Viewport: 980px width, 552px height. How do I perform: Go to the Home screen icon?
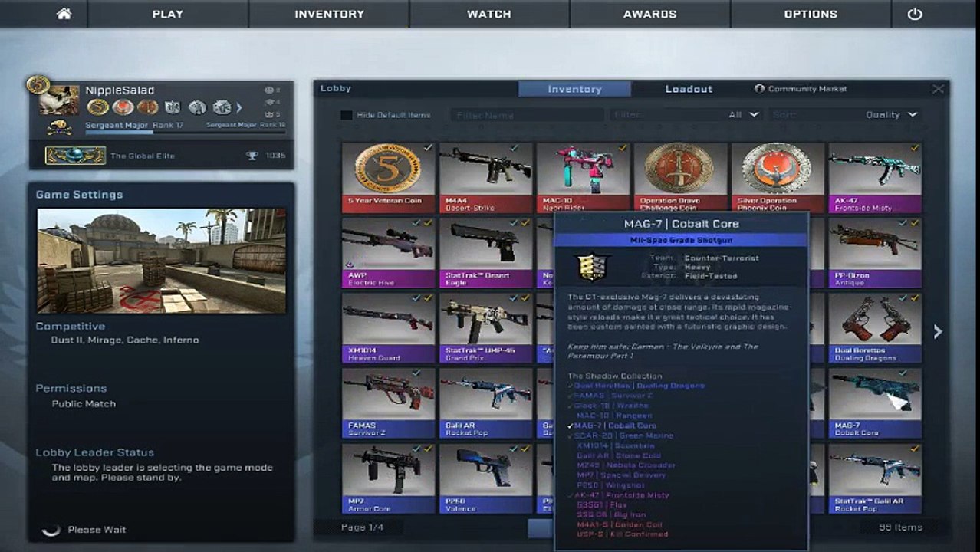(x=64, y=14)
